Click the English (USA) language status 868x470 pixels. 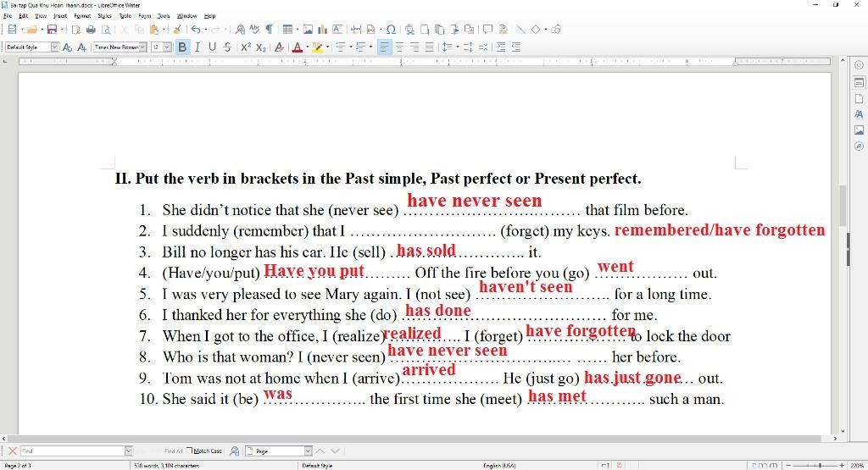pos(499,466)
